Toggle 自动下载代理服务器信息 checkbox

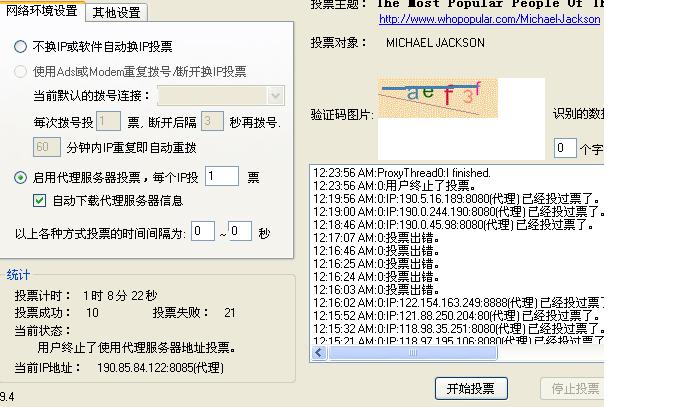tap(40, 201)
